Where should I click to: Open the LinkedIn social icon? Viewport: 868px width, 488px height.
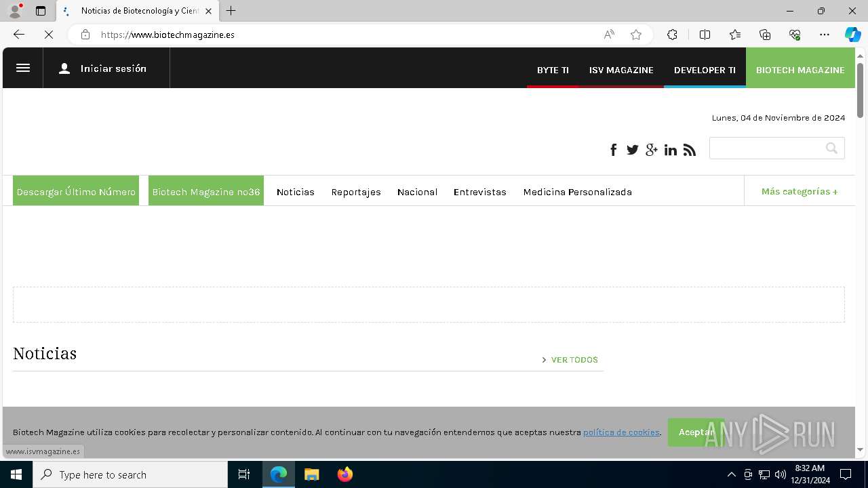[x=671, y=150]
